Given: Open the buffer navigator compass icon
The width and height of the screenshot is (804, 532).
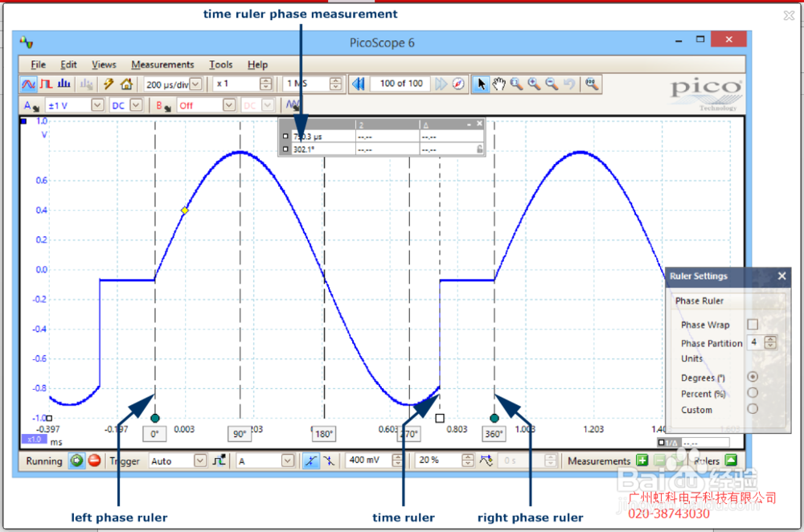Looking at the screenshot, I should [458, 84].
